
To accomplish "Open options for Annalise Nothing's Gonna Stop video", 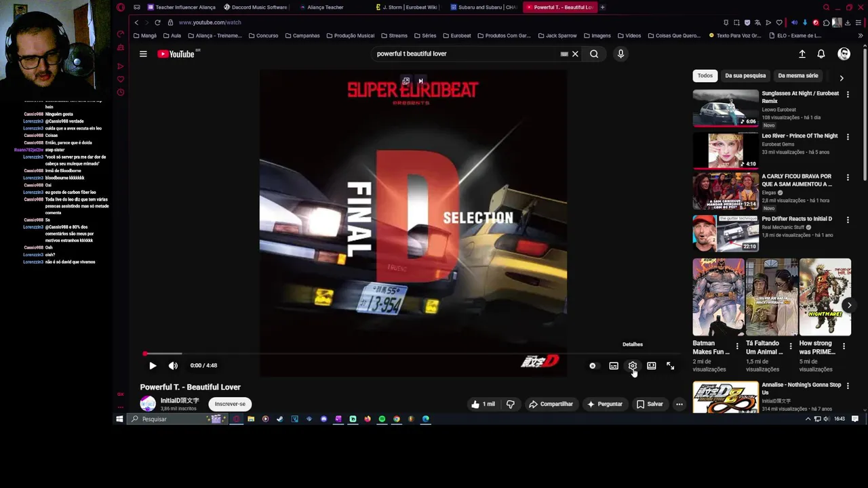I will 848,386.
